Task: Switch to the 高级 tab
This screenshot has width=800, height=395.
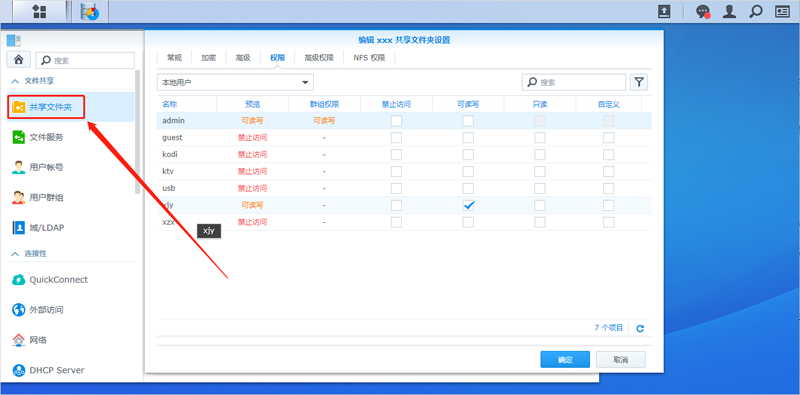Action: click(243, 58)
